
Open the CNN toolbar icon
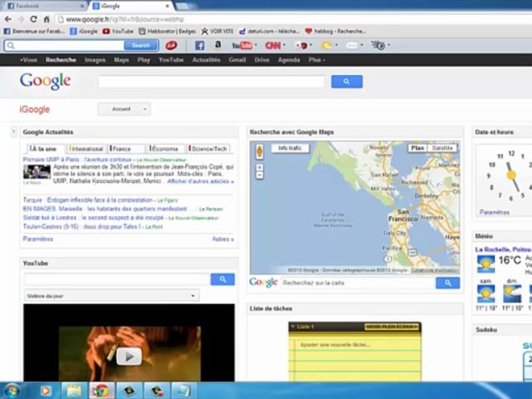pyautogui.click(x=273, y=45)
